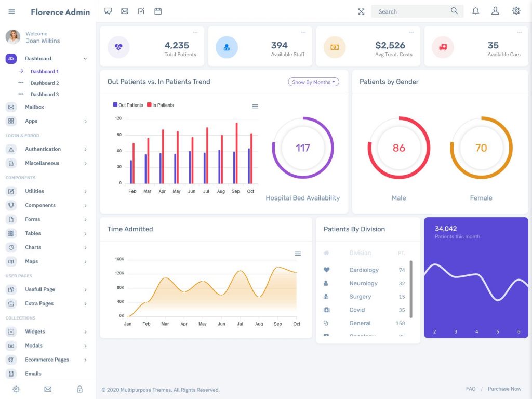The width and height of the screenshot is (532, 399).
Task: Open the Show By Months dropdown
Action: tap(313, 82)
